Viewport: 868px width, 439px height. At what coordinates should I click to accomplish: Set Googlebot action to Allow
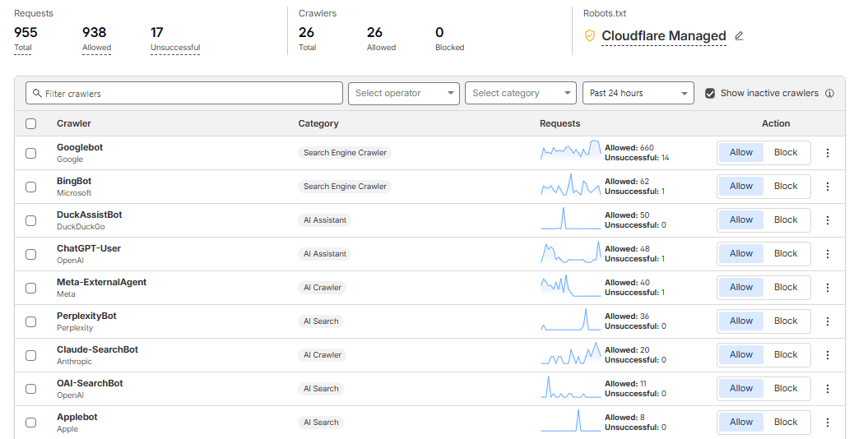click(x=740, y=153)
